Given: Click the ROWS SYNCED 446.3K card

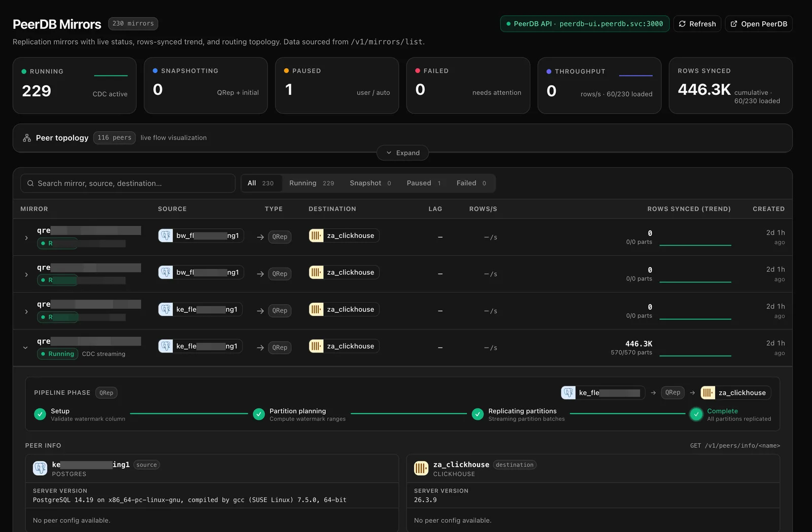Looking at the screenshot, I should coord(730,85).
